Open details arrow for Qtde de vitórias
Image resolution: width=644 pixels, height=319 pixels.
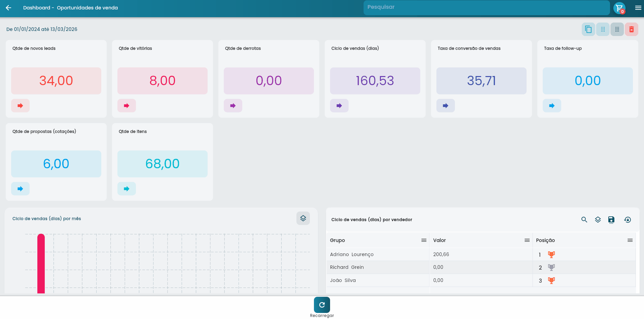127,106
